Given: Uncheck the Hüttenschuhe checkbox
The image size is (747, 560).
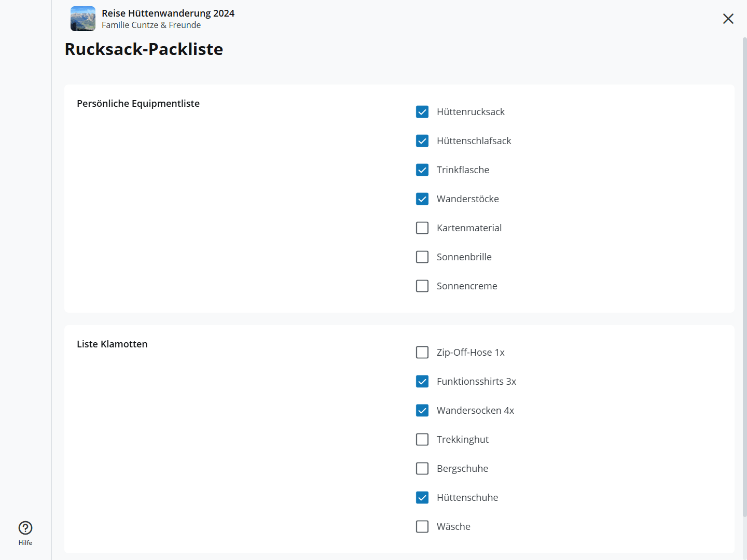Looking at the screenshot, I should [x=422, y=498].
